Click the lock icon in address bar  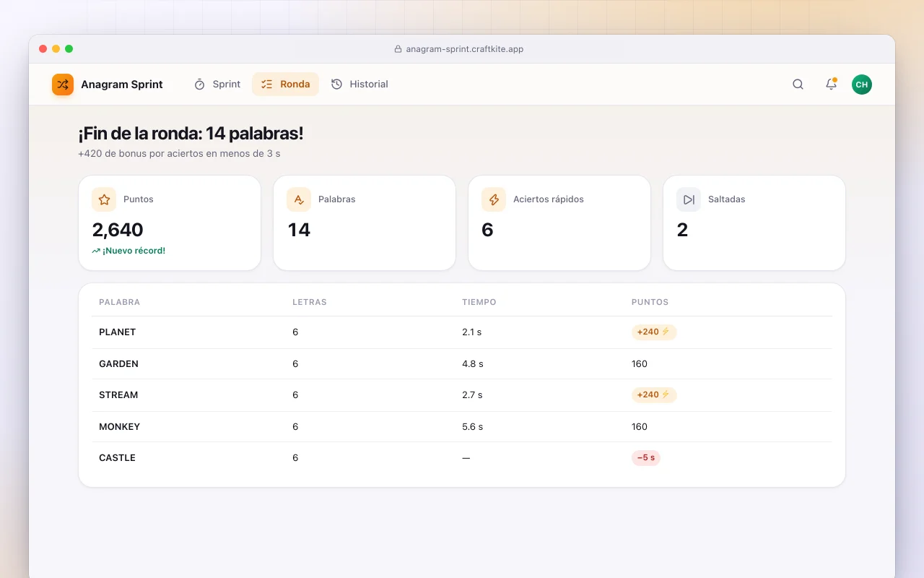[398, 49]
